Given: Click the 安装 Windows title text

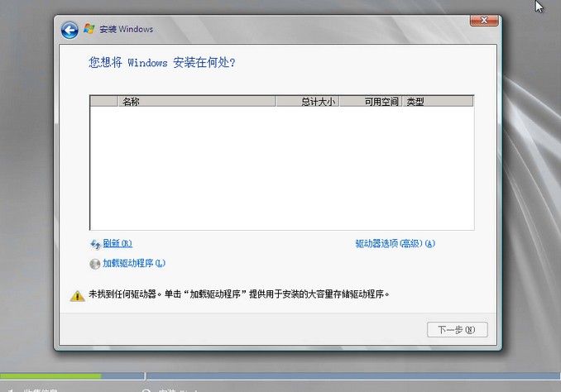Looking at the screenshot, I should tap(127, 29).
